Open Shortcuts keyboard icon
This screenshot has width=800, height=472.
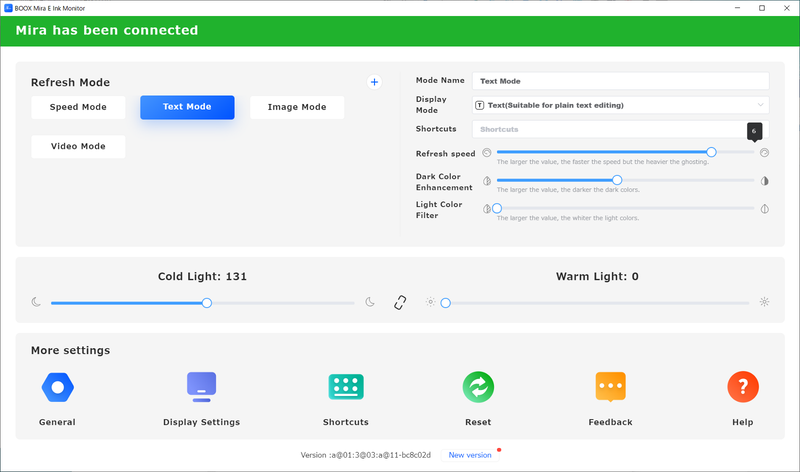346,387
